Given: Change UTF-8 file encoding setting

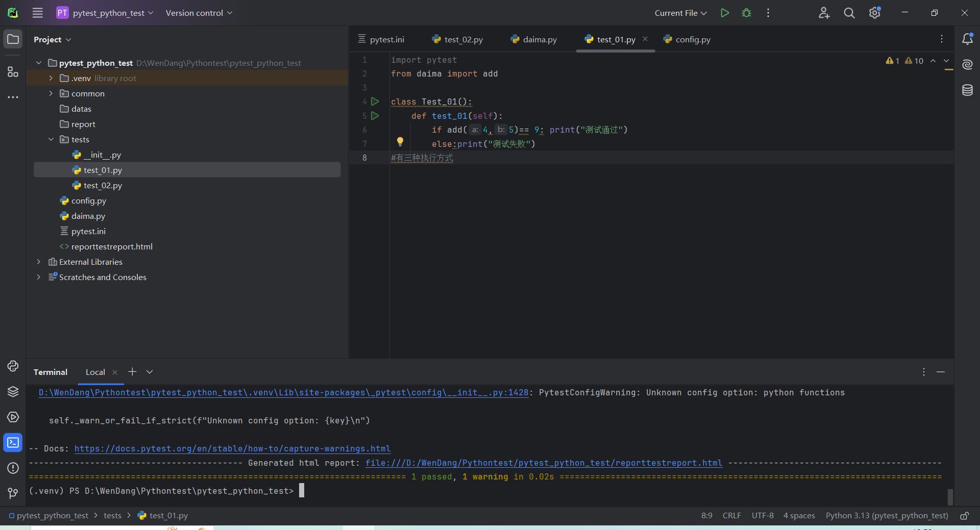Looking at the screenshot, I should 763,516.
